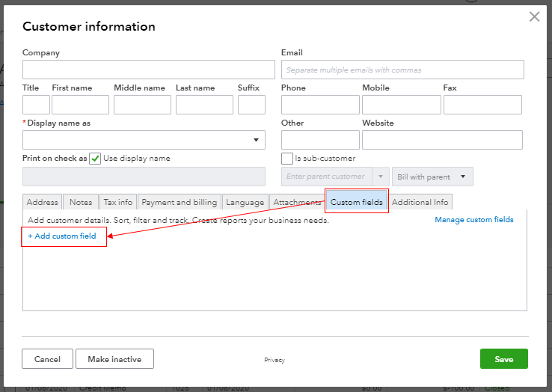Uncheck Use display name checkbox

(95, 159)
